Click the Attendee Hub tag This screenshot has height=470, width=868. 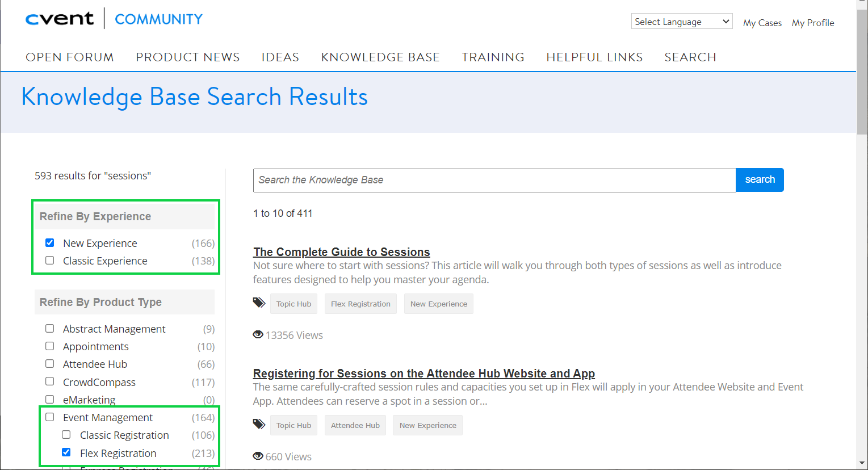(x=355, y=425)
